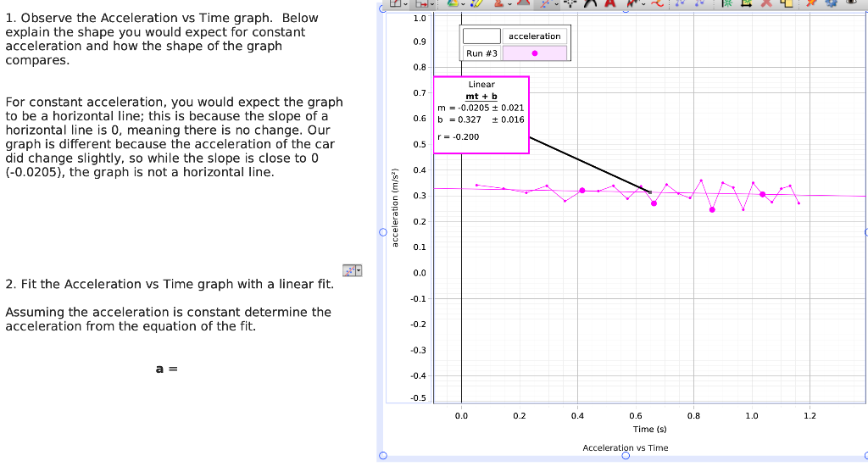This screenshot has width=868, height=472.
Task: Click the inline curve fit icon beside question 2
Action: click(349, 270)
